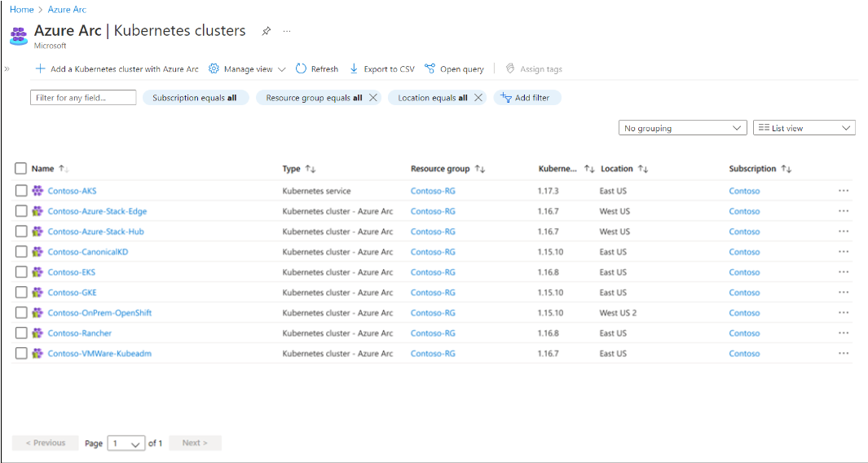Open more options for Contoso-OnPrem-OpenShift row

click(843, 312)
